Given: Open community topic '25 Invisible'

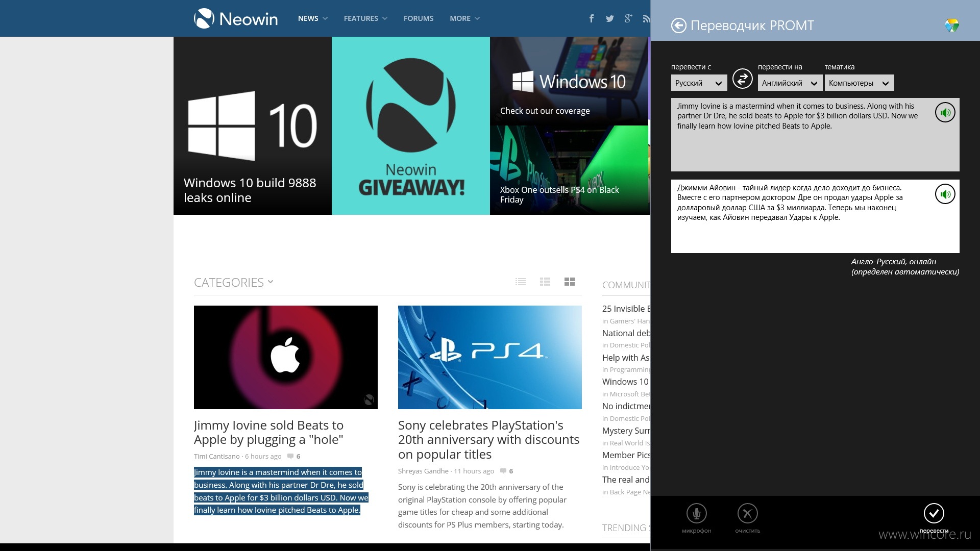Looking at the screenshot, I should tap(626, 309).
